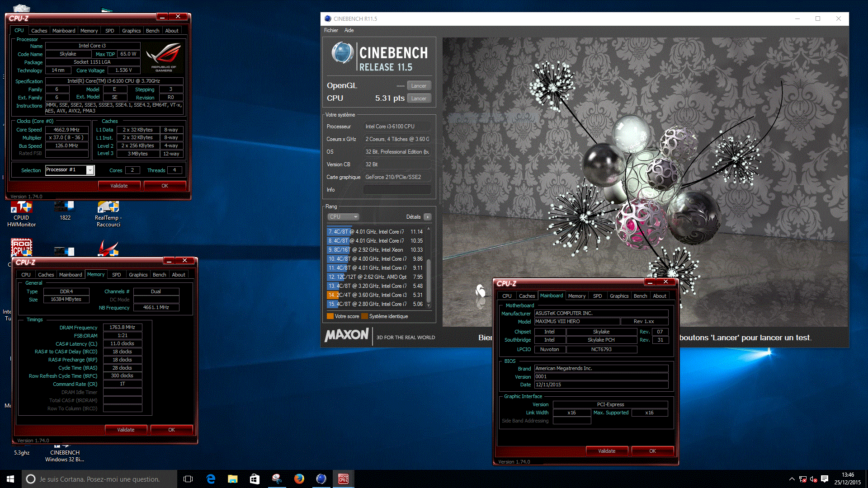Screen dimensions: 868x488
Task: Open CINEBENCH Windows 32 Bit desktop shortcut
Action: tap(65, 454)
